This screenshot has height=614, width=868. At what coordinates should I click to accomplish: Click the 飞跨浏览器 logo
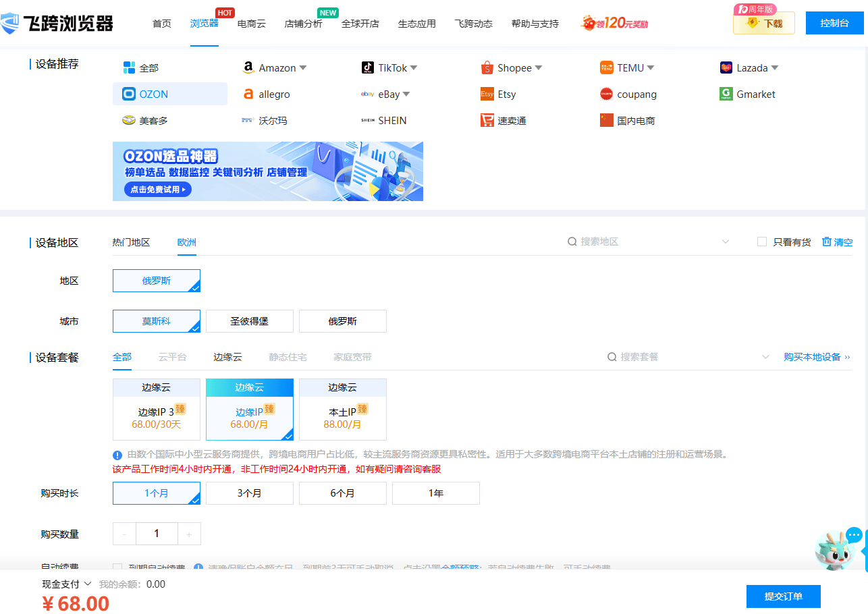click(x=57, y=23)
